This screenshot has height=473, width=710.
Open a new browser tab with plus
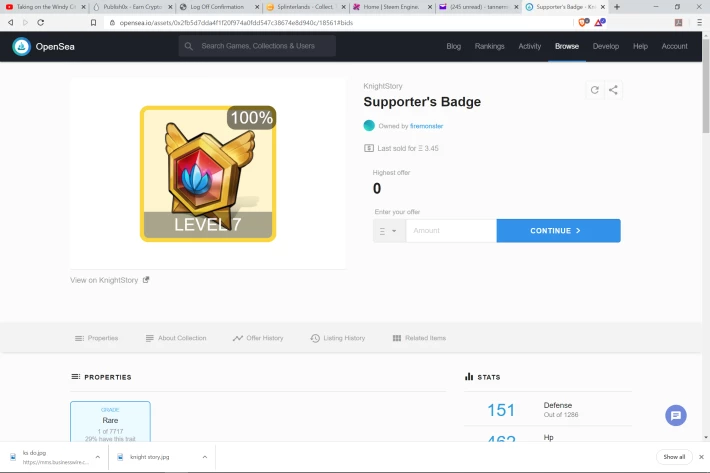tap(617, 7)
